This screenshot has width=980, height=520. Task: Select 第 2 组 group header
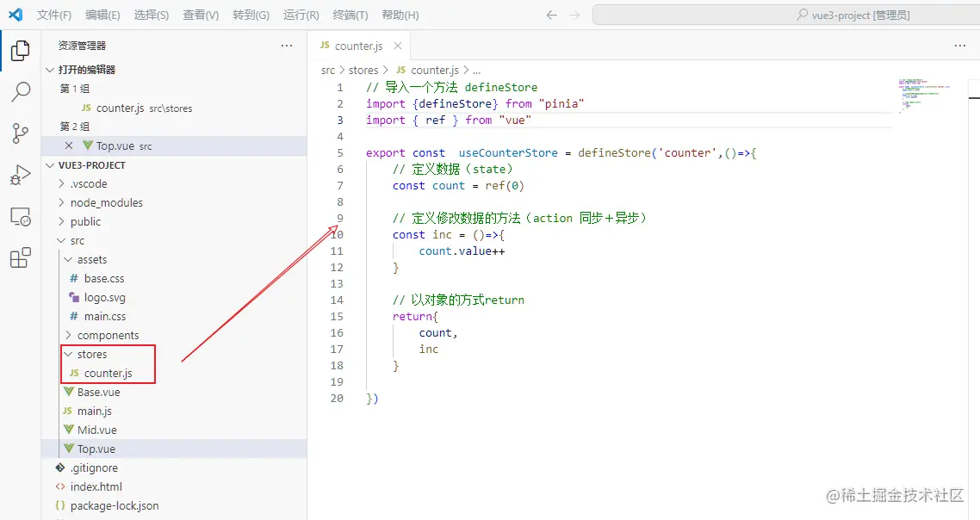(x=74, y=127)
